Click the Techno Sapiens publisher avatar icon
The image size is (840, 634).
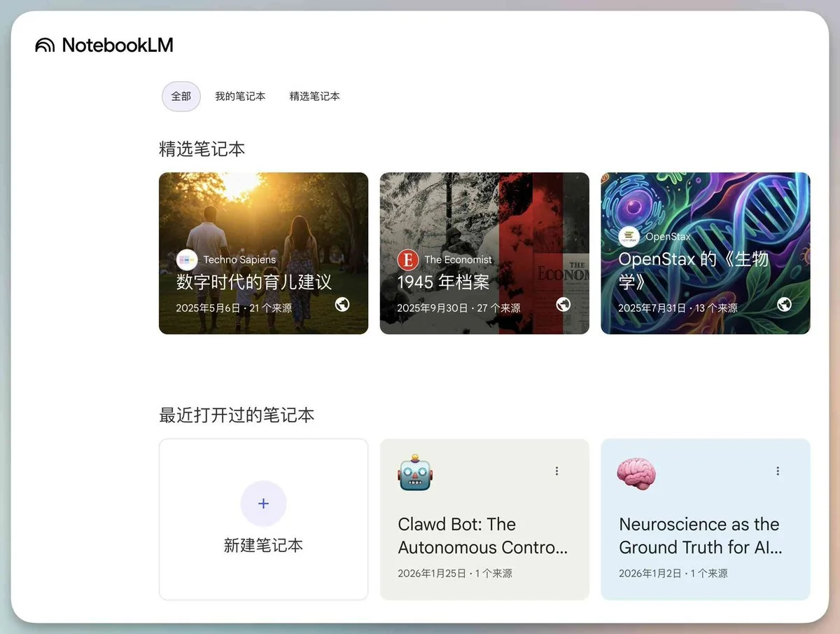pos(186,260)
